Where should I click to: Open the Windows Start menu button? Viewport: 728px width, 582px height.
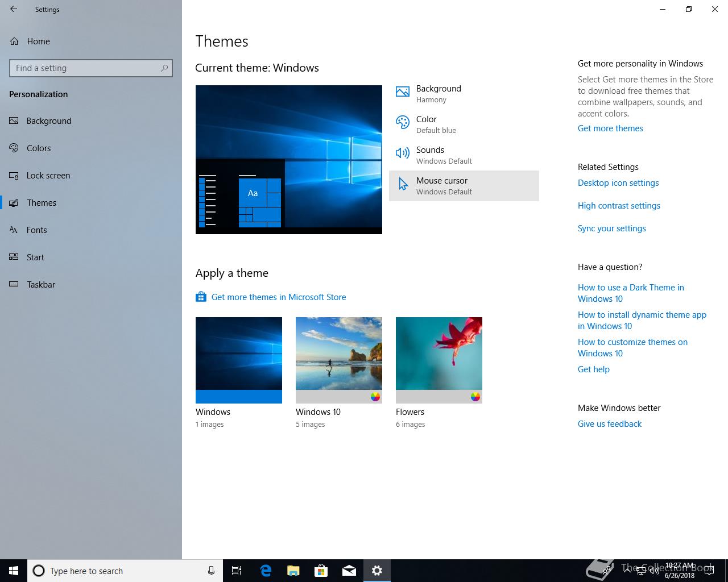point(14,571)
